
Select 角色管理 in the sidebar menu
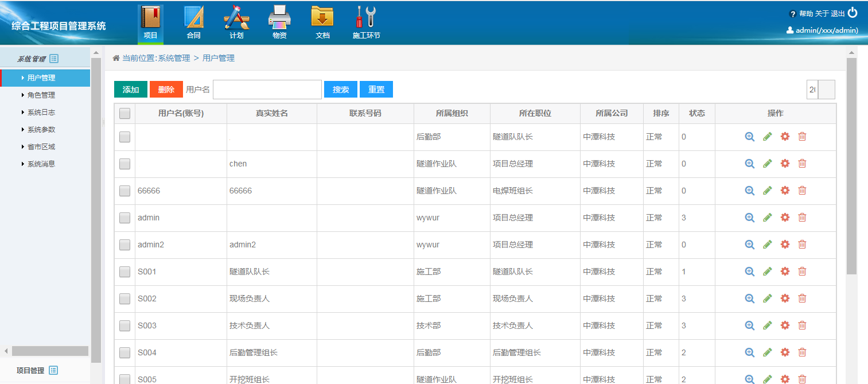point(41,95)
